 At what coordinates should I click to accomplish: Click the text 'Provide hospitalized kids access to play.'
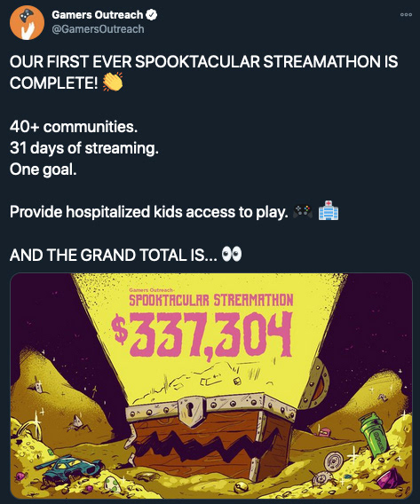click(x=149, y=212)
